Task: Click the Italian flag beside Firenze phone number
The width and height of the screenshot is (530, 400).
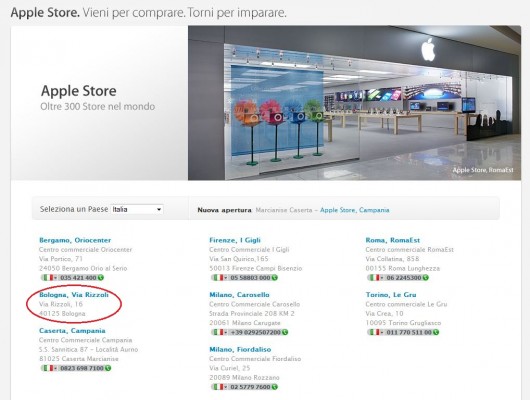Action: click(218, 278)
